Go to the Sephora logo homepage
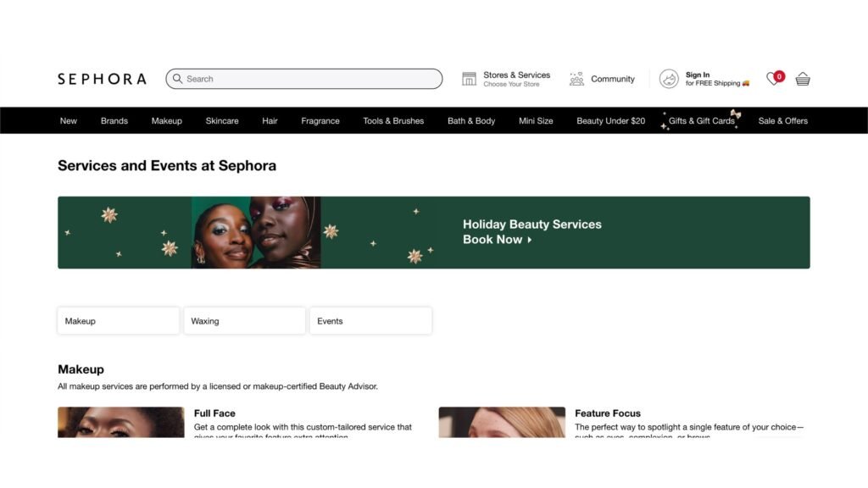Screen dimensions: 868x488 (x=102, y=79)
